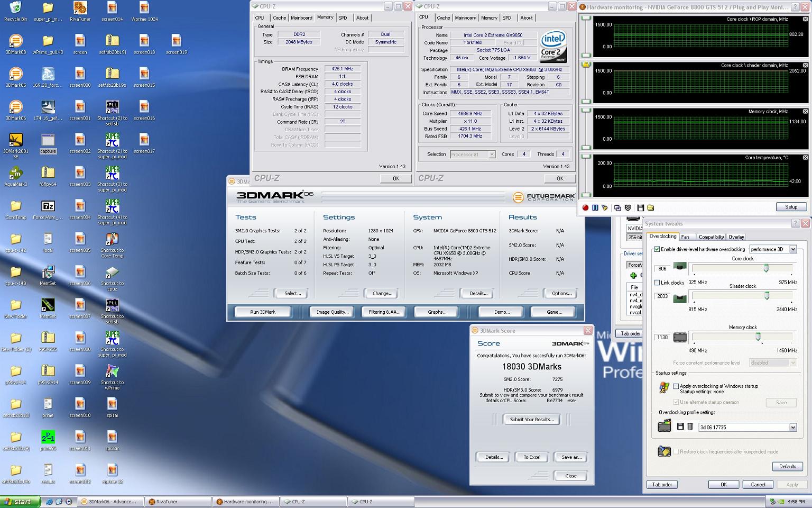The width and height of the screenshot is (812, 508).
Task: Select the Shortcut to cpuz desktop icon
Action: [112, 278]
